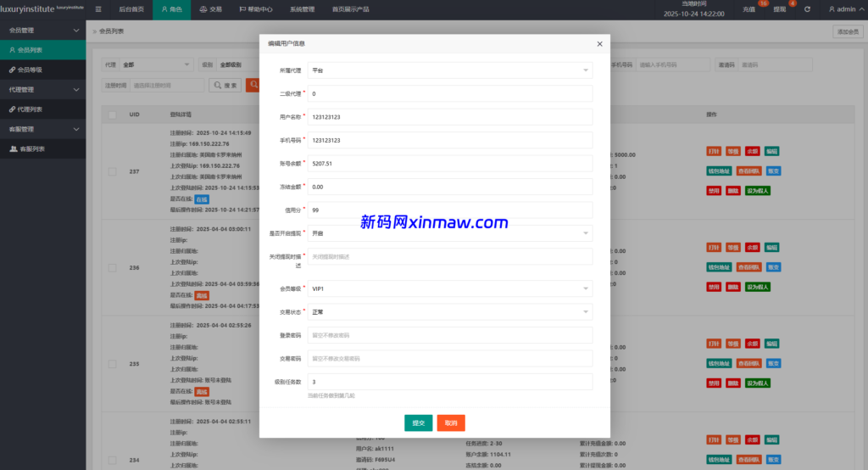Click the 级别任务数 input field
Screen dimensions: 868x470
450,382
